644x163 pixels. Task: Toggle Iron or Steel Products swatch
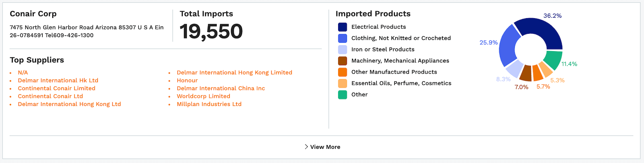[x=343, y=50]
